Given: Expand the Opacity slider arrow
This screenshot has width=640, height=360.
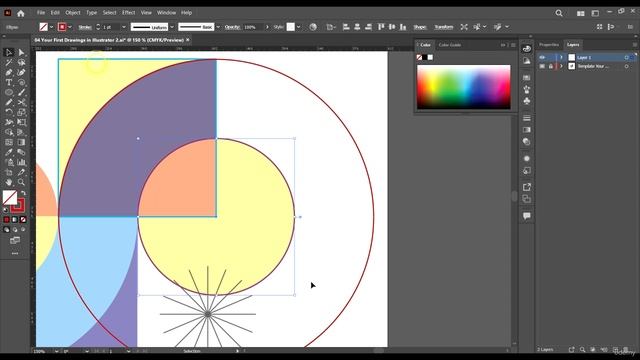Looking at the screenshot, I should click(267, 27).
